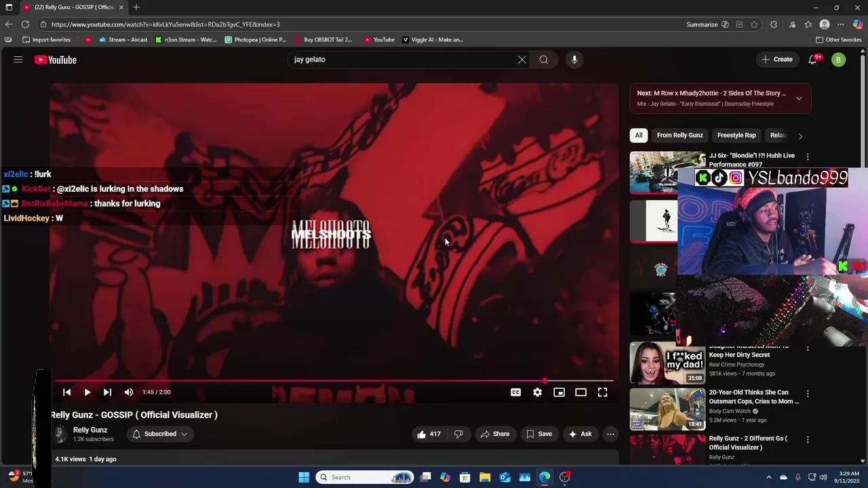Open the Subscribed notification dropdown
Viewport: 868px width, 488px height.
pyautogui.click(x=160, y=434)
